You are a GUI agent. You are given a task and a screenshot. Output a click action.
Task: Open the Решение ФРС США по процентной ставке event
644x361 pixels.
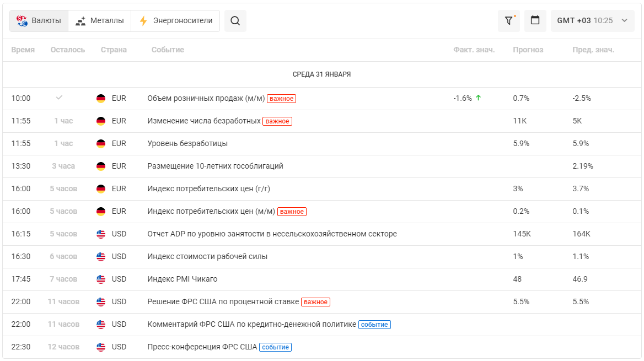pyautogui.click(x=223, y=301)
